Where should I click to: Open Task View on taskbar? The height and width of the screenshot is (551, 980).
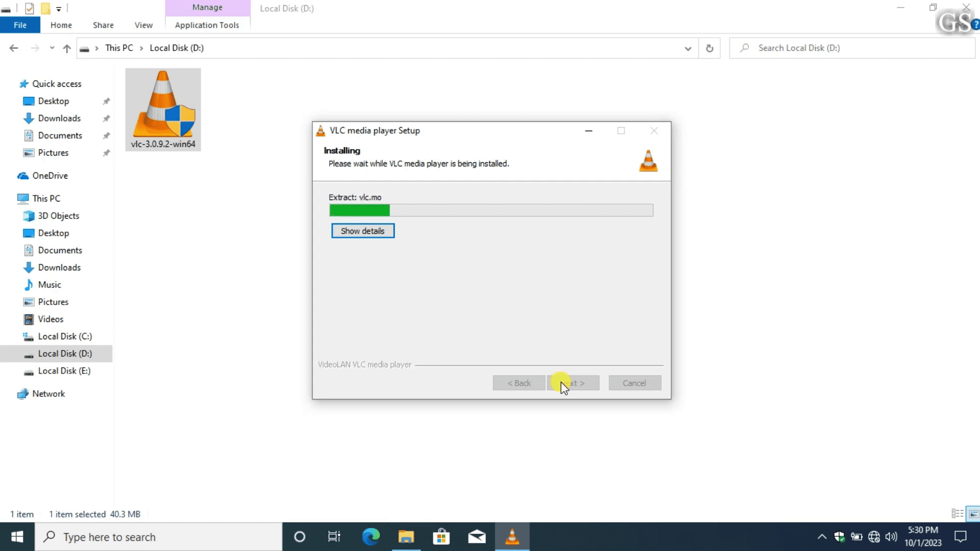pyautogui.click(x=334, y=537)
